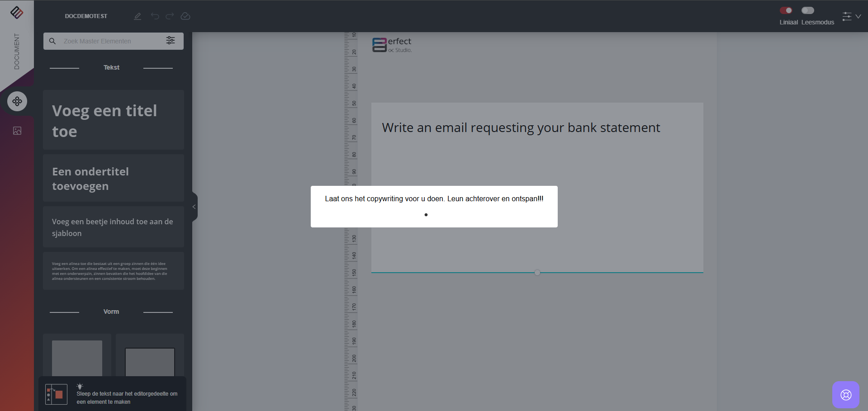Image resolution: width=868 pixels, height=411 pixels.
Task: Click the Perfect Doc Studio logo top-left
Action: coord(17,12)
